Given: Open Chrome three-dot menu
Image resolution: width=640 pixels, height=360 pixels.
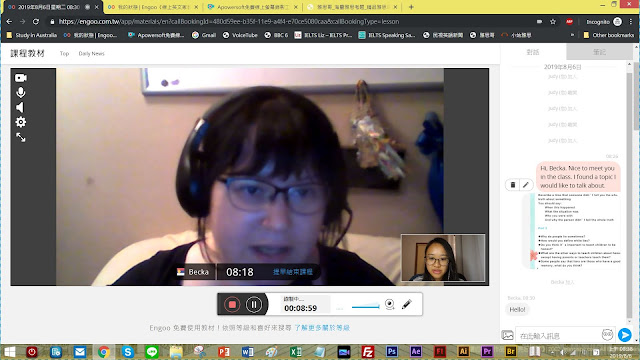Looking at the screenshot, I should (631, 22).
